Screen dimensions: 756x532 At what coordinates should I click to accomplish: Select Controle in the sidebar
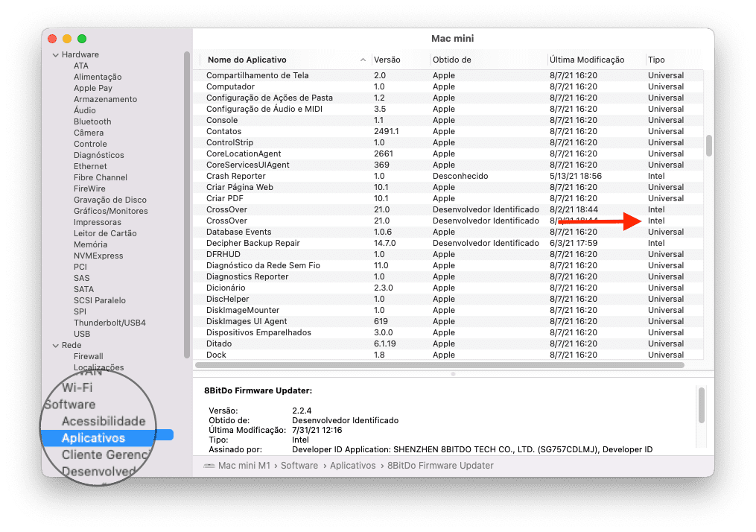tap(90, 144)
